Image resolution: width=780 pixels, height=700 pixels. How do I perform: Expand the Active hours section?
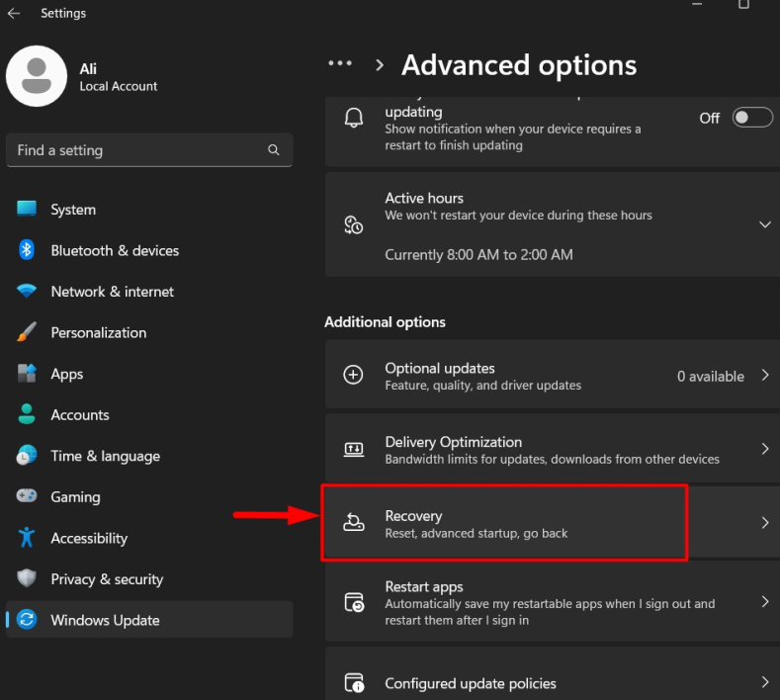click(764, 224)
